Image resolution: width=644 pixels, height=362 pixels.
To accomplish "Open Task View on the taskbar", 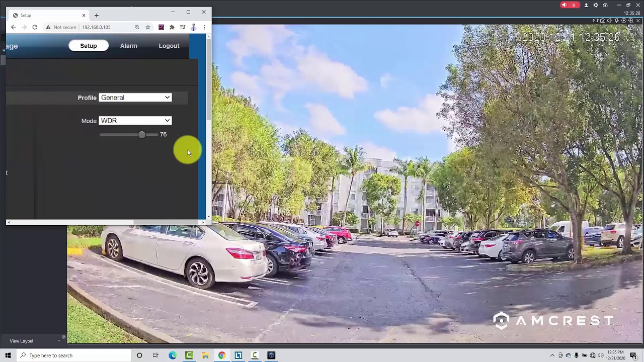I will 155,355.
